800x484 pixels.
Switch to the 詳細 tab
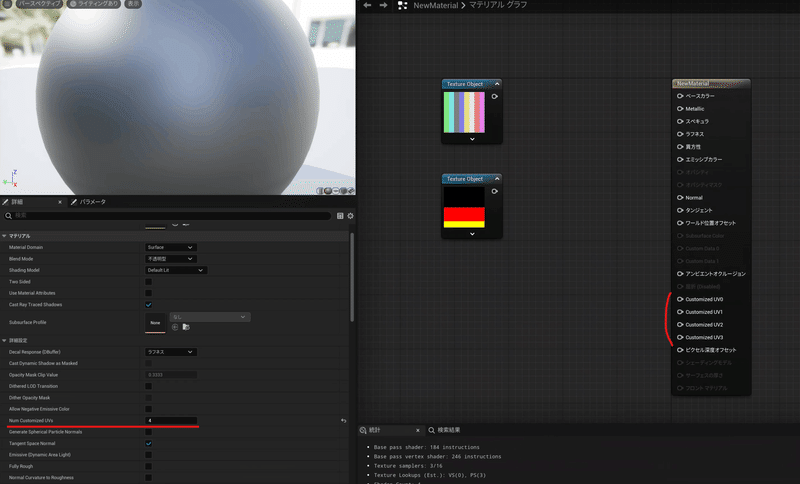[17, 202]
